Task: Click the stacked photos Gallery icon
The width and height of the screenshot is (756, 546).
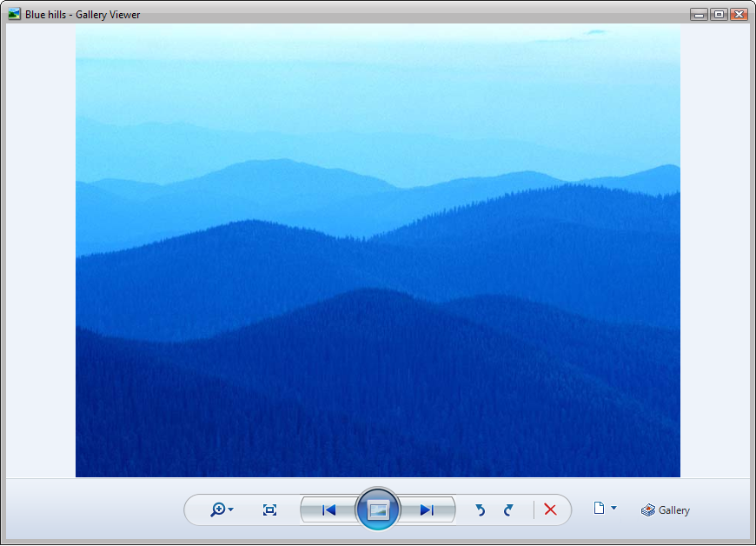Action: [648, 509]
